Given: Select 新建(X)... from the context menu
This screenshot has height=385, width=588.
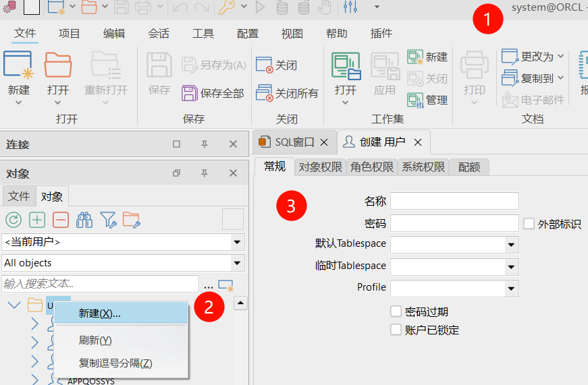Looking at the screenshot, I should (100, 314).
